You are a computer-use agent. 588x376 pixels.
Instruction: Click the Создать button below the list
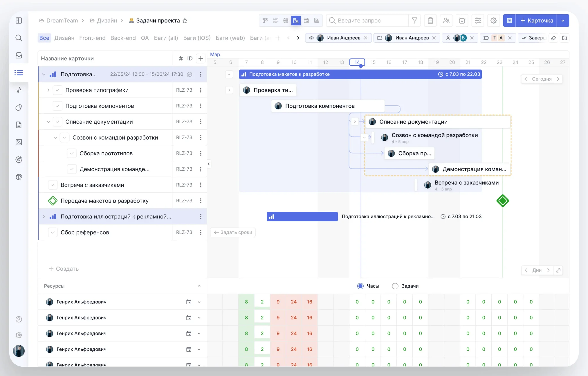[64, 269]
